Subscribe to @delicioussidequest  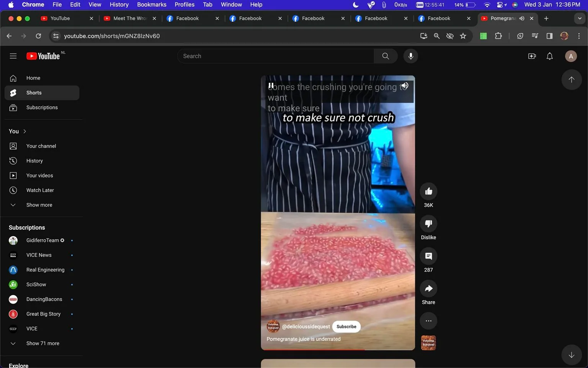tap(346, 327)
